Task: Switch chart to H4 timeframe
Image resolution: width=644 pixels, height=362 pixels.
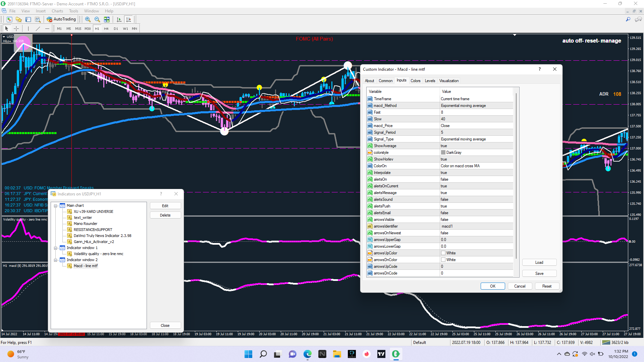Action: tap(106, 29)
